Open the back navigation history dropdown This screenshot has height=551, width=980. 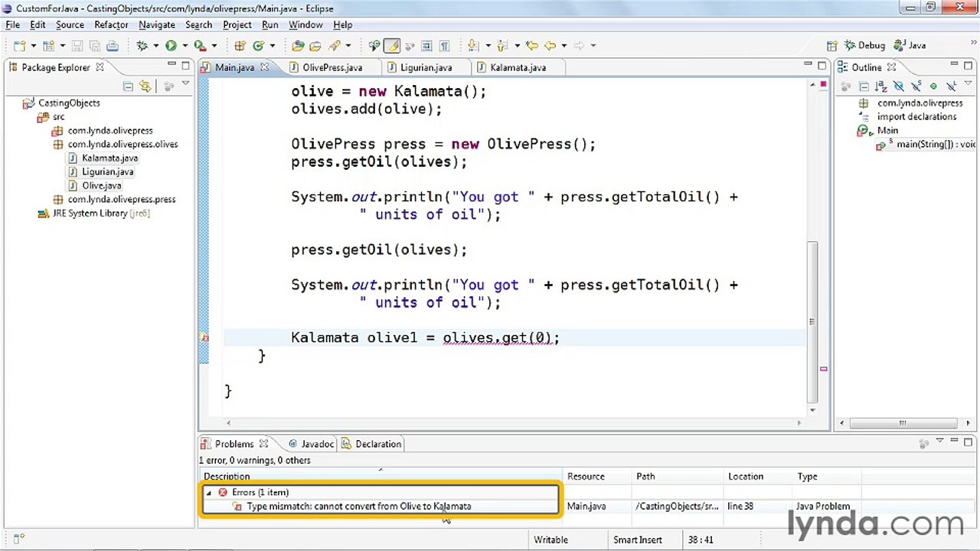563,46
